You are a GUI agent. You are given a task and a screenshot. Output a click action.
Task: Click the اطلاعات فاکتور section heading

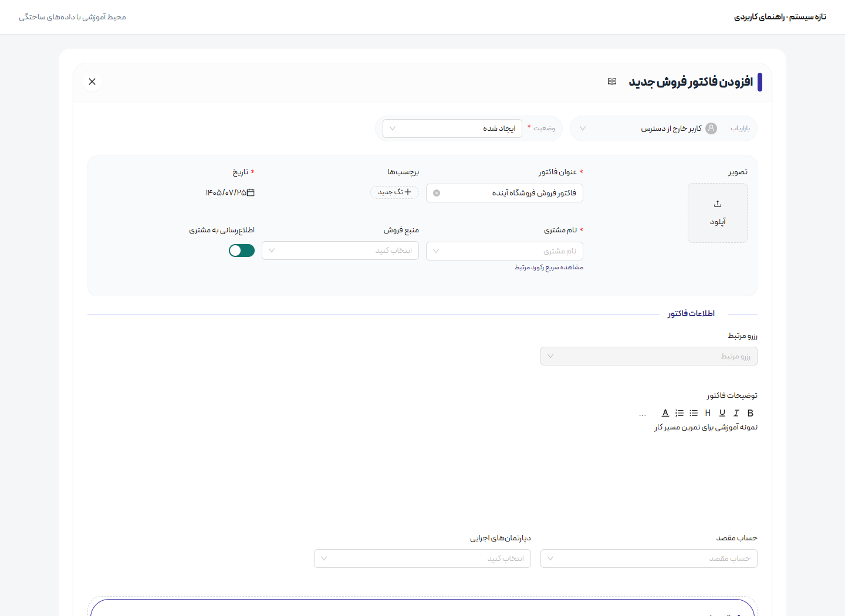691,314
